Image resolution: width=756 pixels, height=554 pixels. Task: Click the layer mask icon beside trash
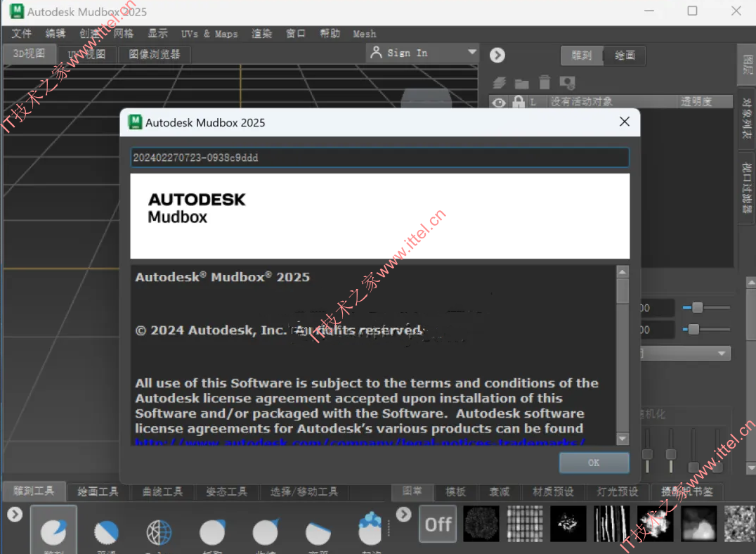pos(567,83)
